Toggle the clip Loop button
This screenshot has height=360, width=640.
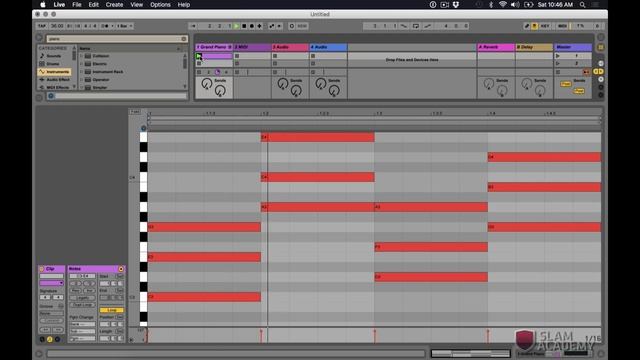(x=111, y=310)
